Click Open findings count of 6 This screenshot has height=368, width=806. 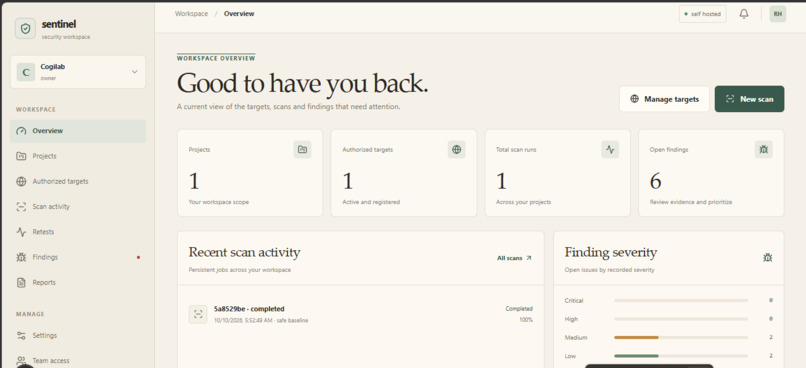coord(655,181)
